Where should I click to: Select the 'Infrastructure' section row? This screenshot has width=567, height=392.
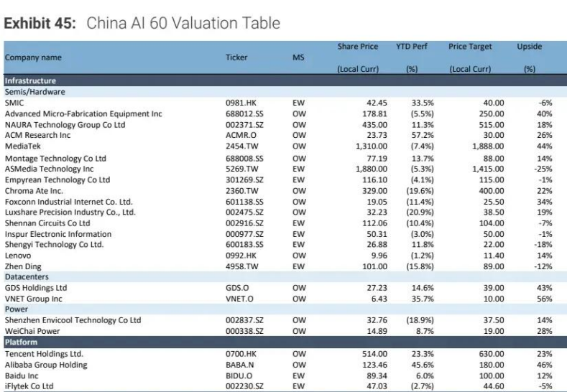(x=285, y=80)
